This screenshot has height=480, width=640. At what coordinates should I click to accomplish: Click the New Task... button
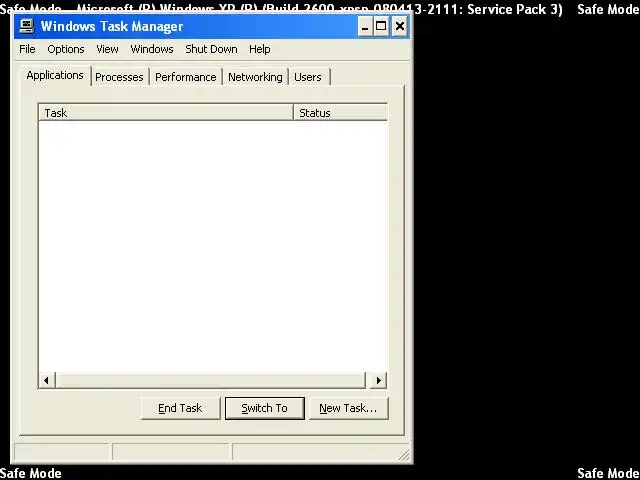pos(349,408)
